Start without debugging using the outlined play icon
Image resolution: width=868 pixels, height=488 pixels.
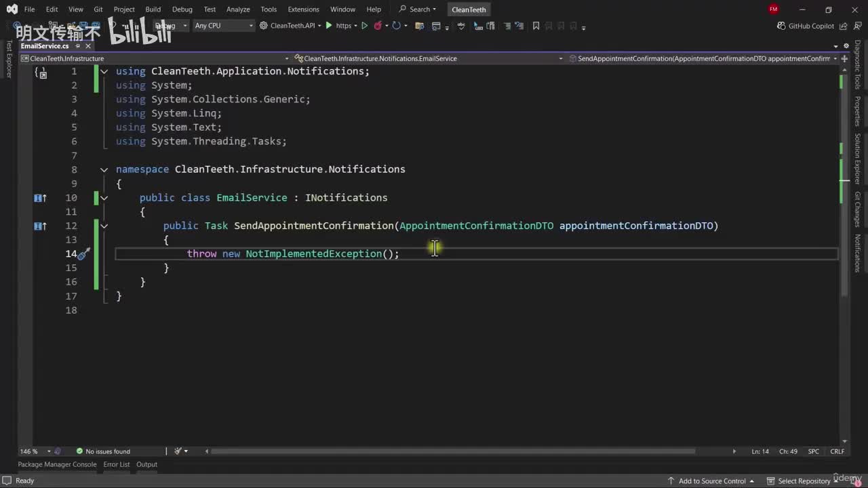[x=364, y=26]
